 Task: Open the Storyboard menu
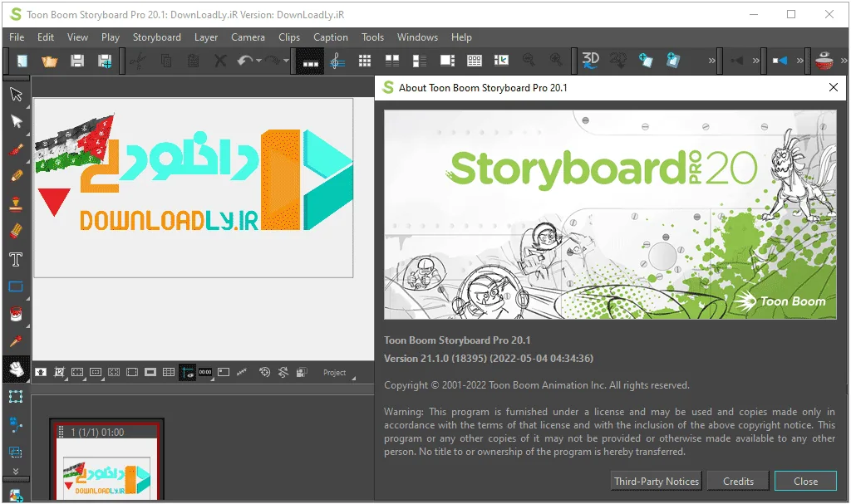click(157, 37)
